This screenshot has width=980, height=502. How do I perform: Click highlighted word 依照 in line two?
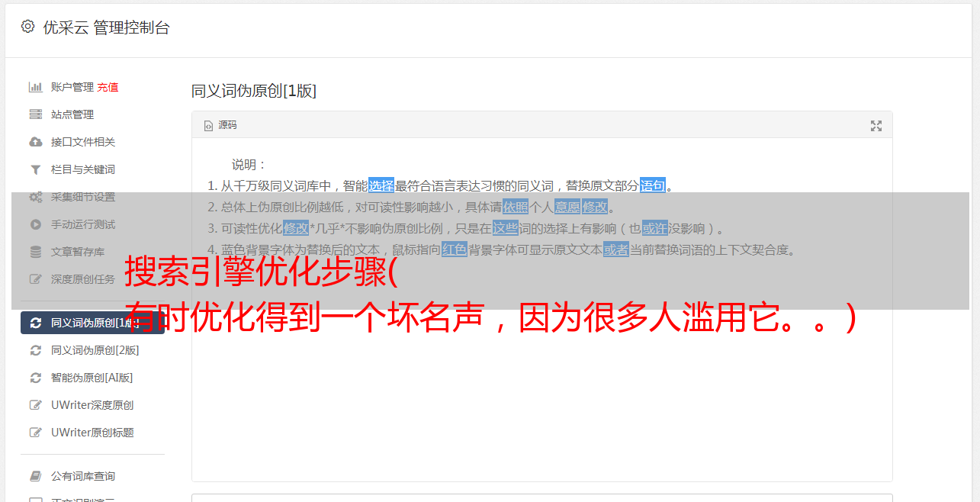516,207
